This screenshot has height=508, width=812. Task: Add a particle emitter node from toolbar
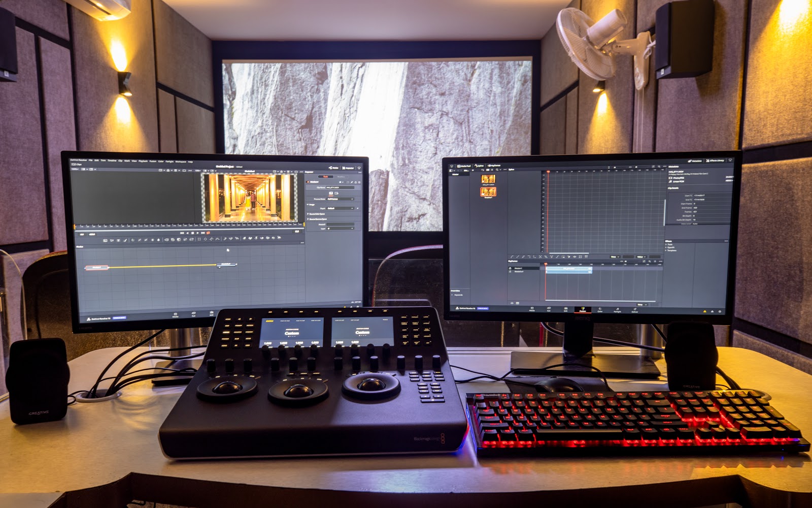coord(225,239)
